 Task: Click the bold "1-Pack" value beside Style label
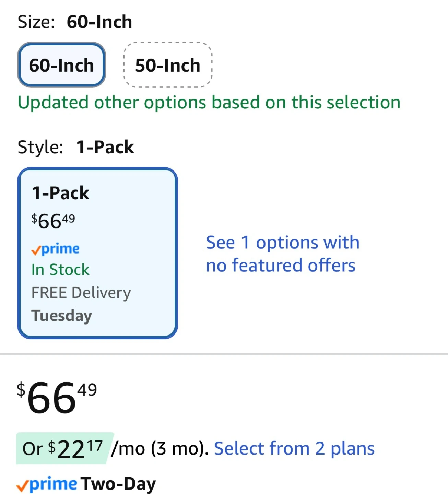pos(105,147)
